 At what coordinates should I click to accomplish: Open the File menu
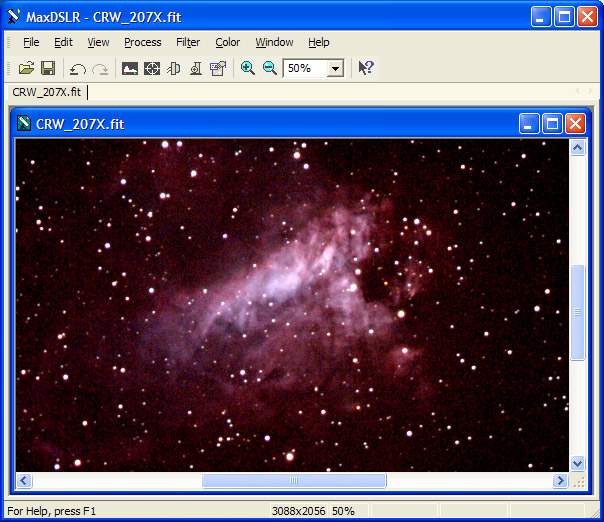click(x=31, y=42)
